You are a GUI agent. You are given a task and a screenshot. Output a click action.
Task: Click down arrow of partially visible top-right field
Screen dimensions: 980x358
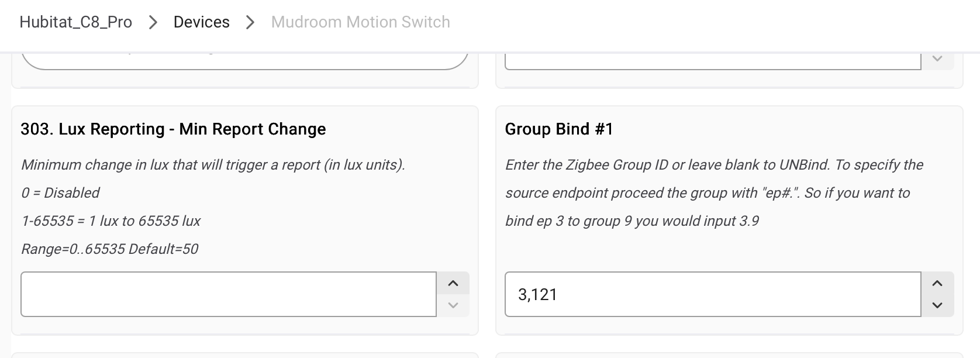937,59
